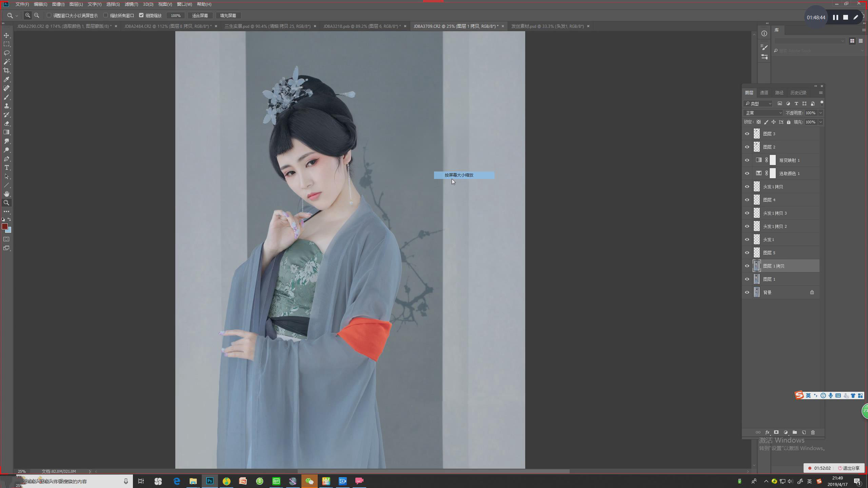Select the Pen tool
This screenshot has width=868, height=488.
pyautogui.click(x=6, y=159)
